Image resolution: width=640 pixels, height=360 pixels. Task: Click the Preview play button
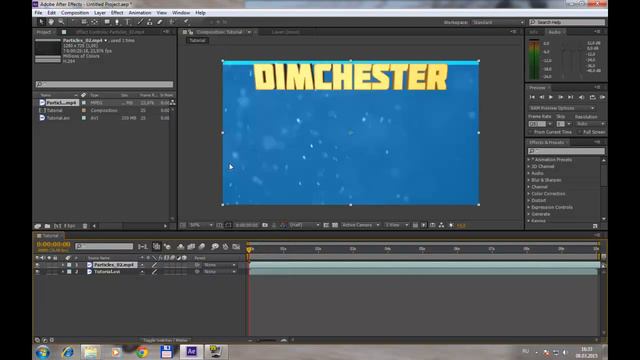[x=551, y=97]
